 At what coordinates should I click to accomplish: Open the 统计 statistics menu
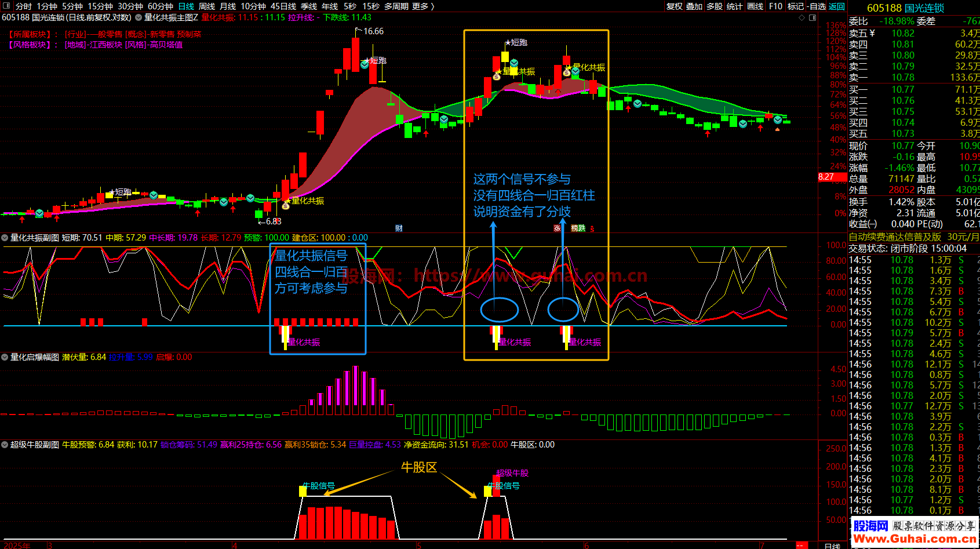click(734, 6)
